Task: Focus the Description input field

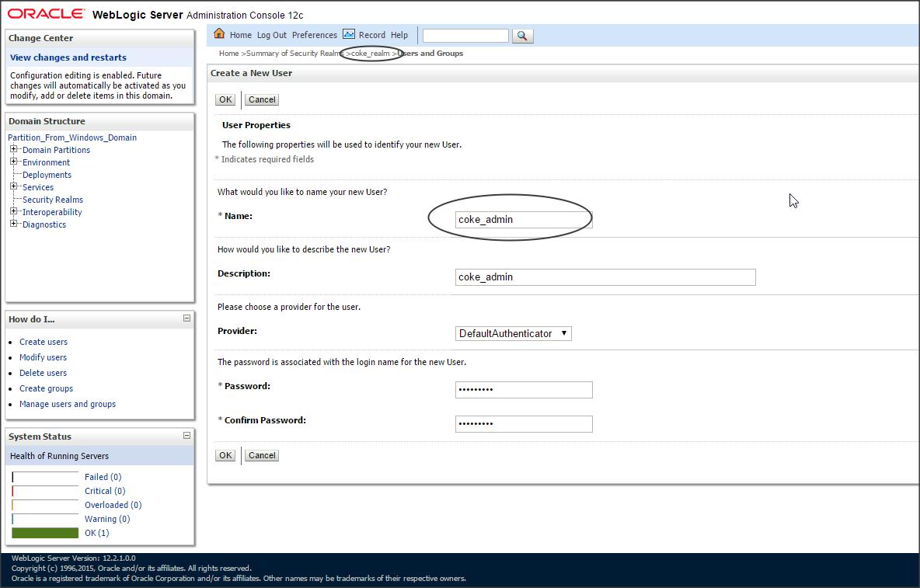Action: pos(605,277)
